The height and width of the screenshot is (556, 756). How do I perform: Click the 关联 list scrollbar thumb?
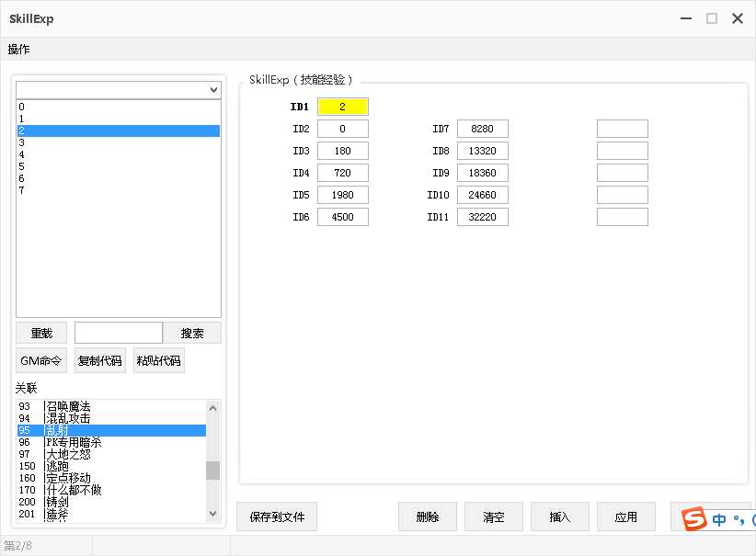click(213, 471)
